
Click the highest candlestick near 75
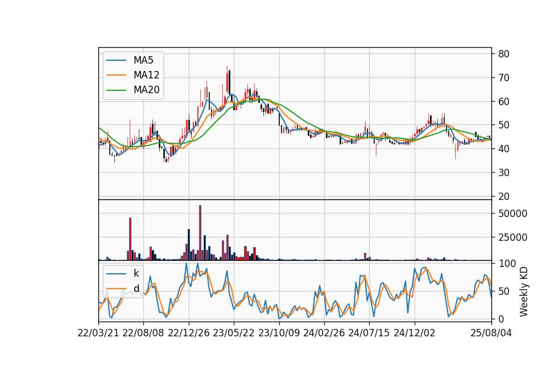[227, 81]
